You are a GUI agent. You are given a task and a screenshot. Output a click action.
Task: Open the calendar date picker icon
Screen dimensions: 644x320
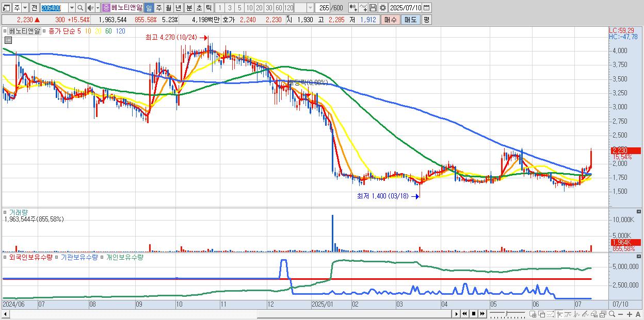(427, 8)
